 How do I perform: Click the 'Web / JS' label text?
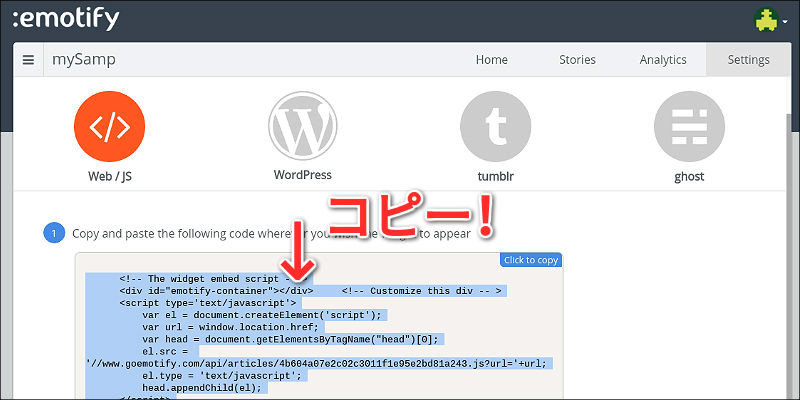coord(110,177)
